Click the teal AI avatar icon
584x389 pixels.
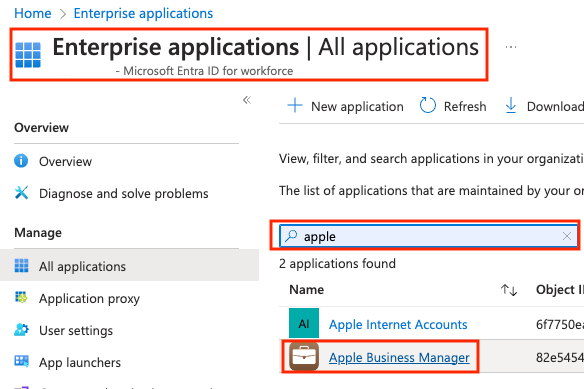coord(304,323)
